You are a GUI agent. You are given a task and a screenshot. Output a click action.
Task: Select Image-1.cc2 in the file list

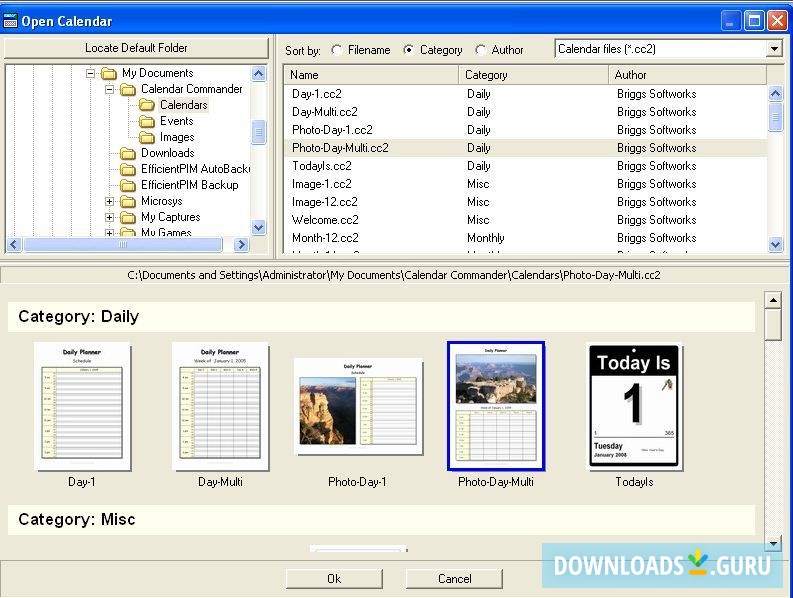525,184
